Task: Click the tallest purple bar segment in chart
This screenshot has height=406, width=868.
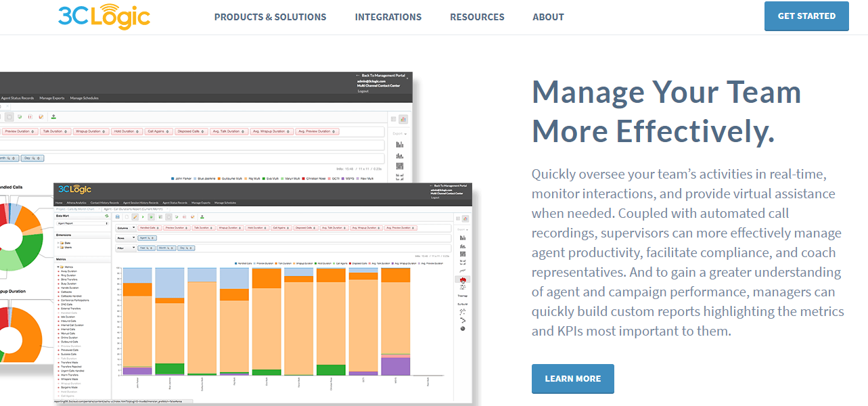Action: click(x=396, y=365)
